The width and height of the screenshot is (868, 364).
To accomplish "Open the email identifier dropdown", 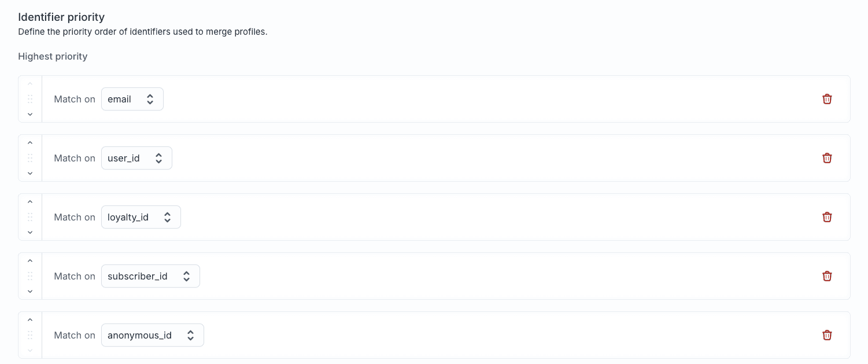I will click(x=132, y=99).
